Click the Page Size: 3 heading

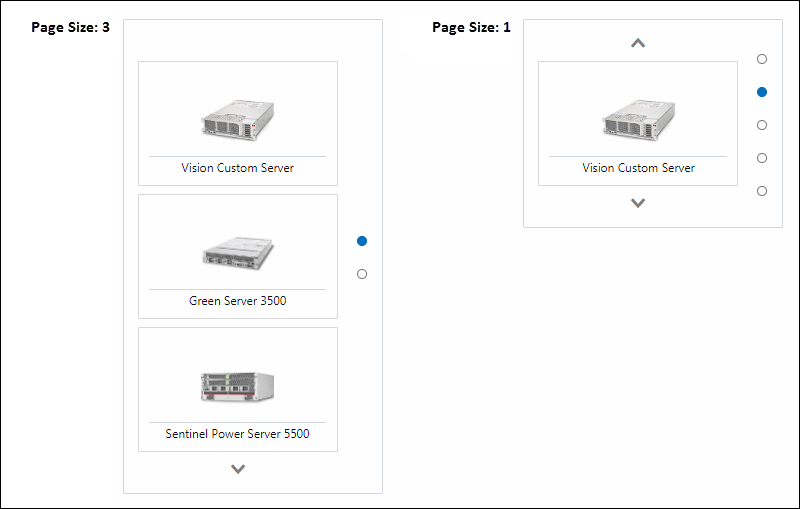click(x=70, y=28)
